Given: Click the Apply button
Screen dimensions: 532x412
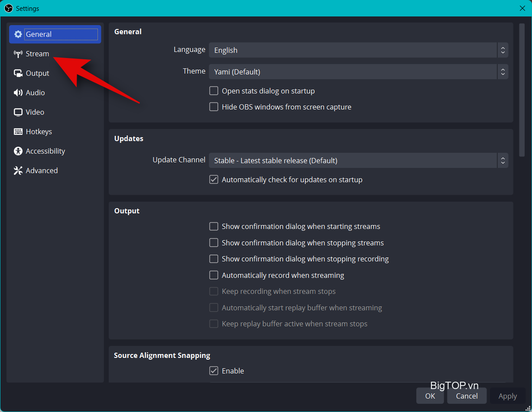Looking at the screenshot, I should pos(508,396).
